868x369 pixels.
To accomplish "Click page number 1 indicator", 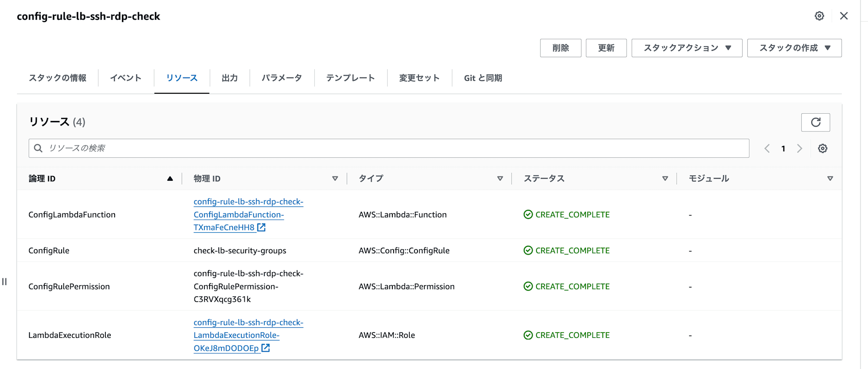I will [x=783, y=149].
